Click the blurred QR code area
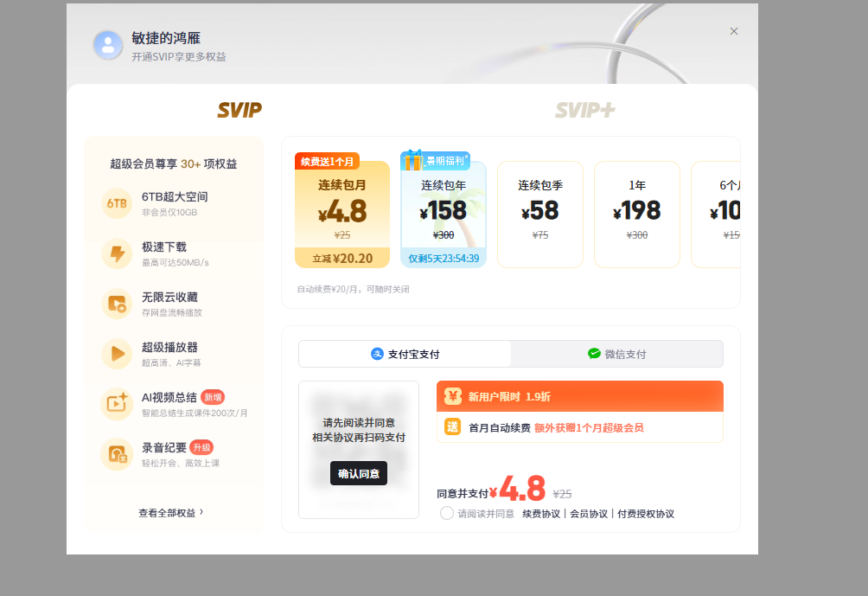Viewport: 868px width, 596px height. point(359,450)
